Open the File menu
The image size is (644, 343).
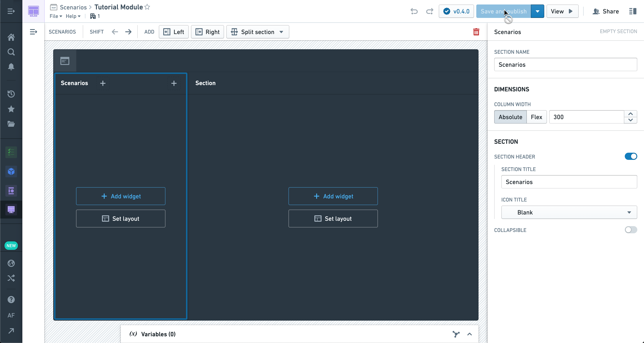click(56, 16)
